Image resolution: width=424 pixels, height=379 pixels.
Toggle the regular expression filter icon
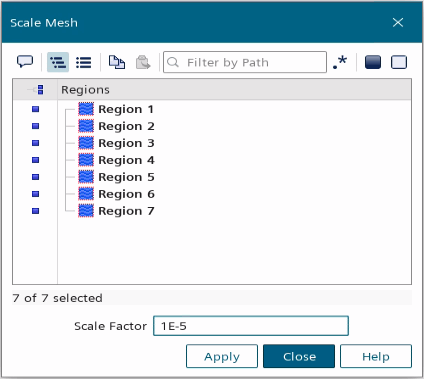coord(340,62)
